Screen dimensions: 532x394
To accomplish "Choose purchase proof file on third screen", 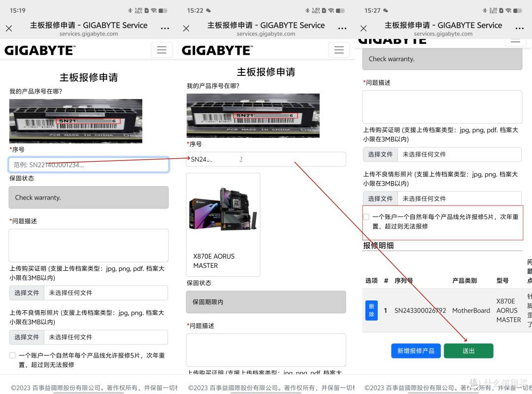I will tap(380, 155).
